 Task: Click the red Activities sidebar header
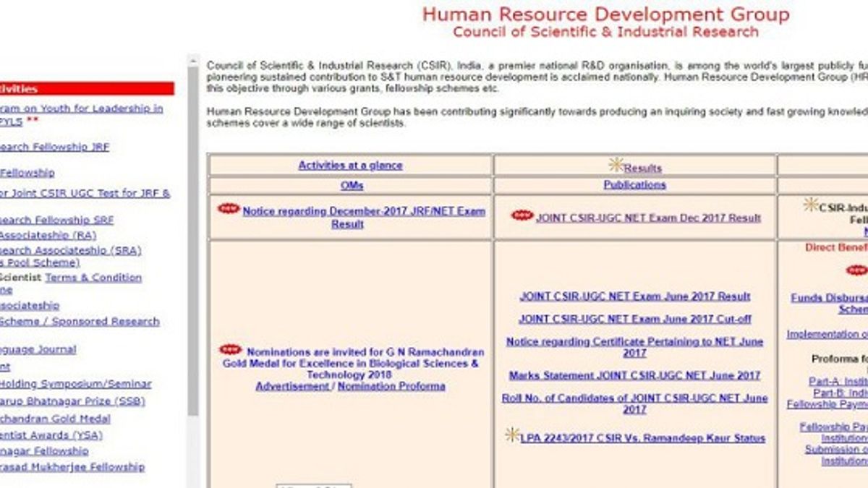tap(87, 89)
